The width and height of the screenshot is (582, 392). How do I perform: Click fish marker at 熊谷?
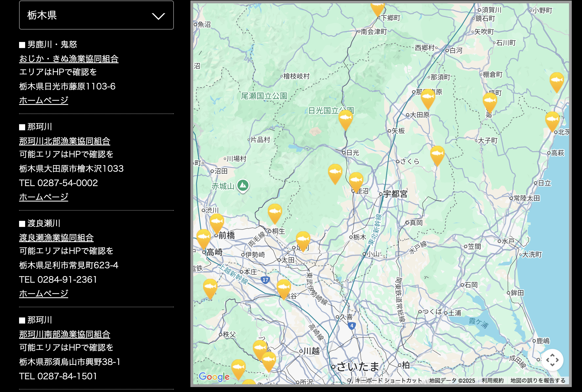284,288
